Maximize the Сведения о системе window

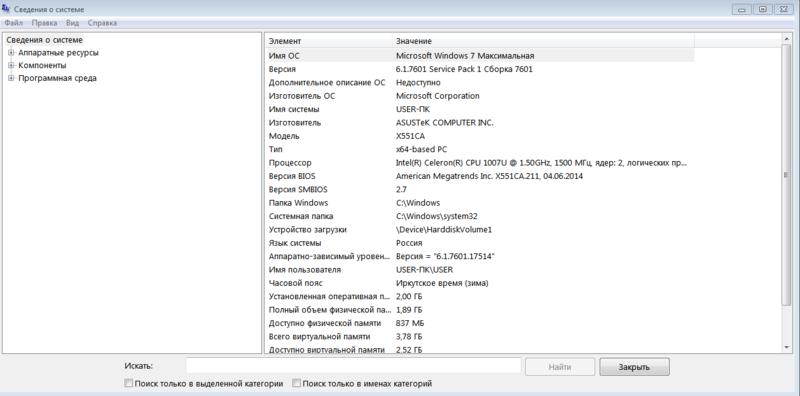(763, 9)
